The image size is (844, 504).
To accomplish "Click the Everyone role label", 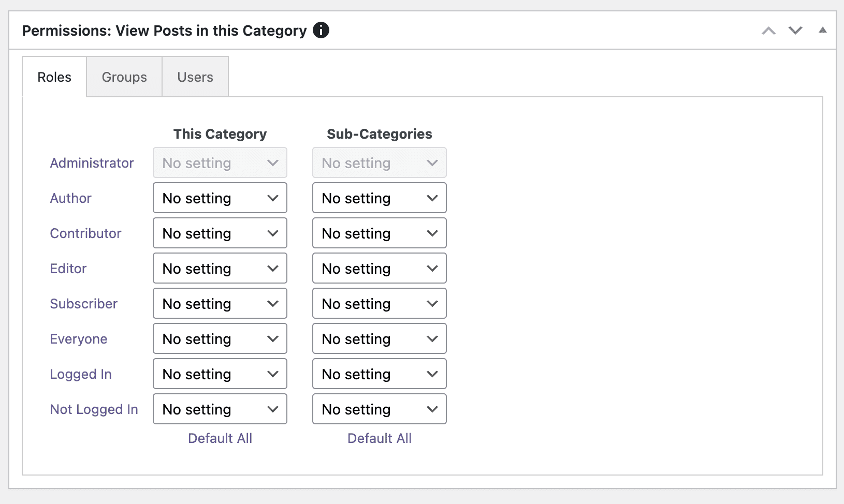I will tap(78, 338).
